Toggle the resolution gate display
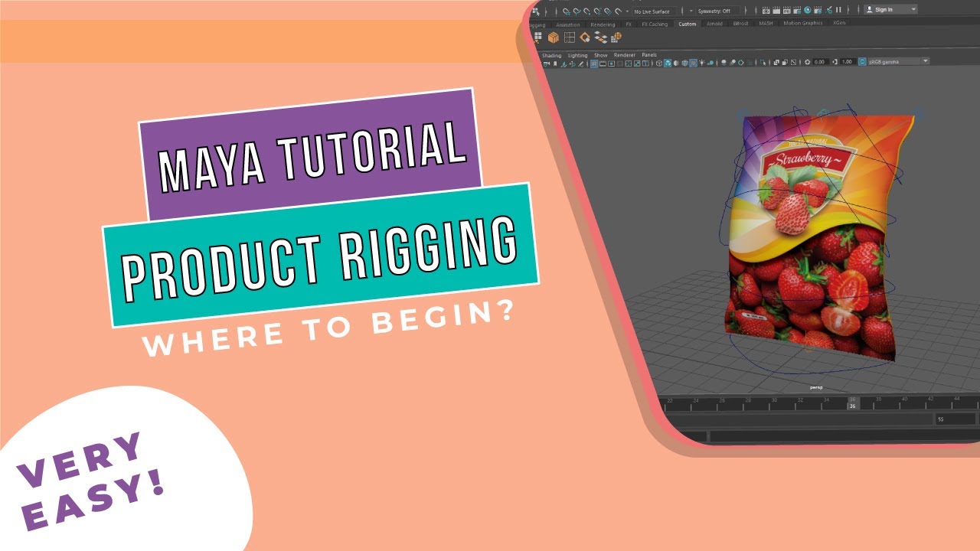980x551 pixels. point(611,63)
